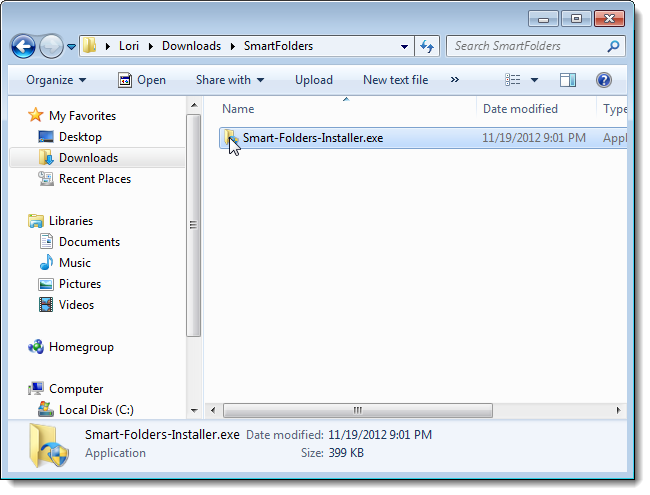Viewport: 650px width, 495px height.
Task: Open the Share with menu
Action: (230, 80)
